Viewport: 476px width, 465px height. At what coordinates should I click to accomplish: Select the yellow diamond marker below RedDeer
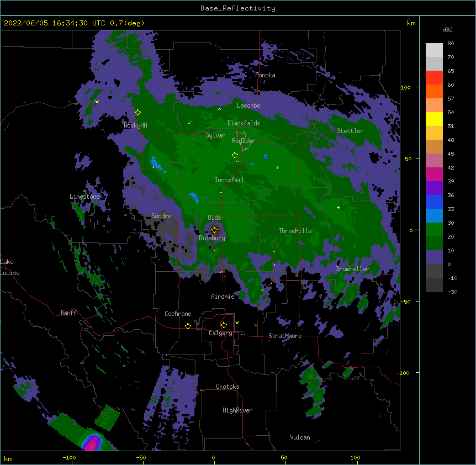point(235,155)
